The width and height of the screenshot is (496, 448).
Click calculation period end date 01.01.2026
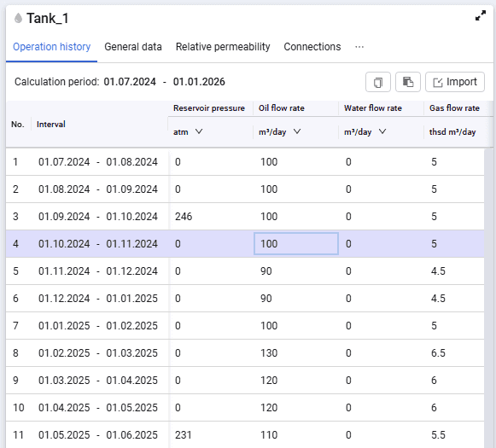coord(199,82)
